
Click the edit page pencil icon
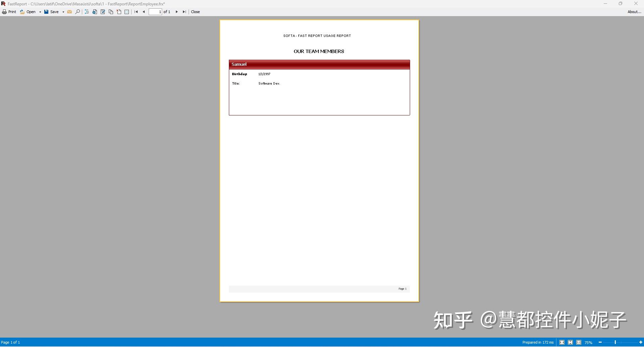[x=103, y=12]
